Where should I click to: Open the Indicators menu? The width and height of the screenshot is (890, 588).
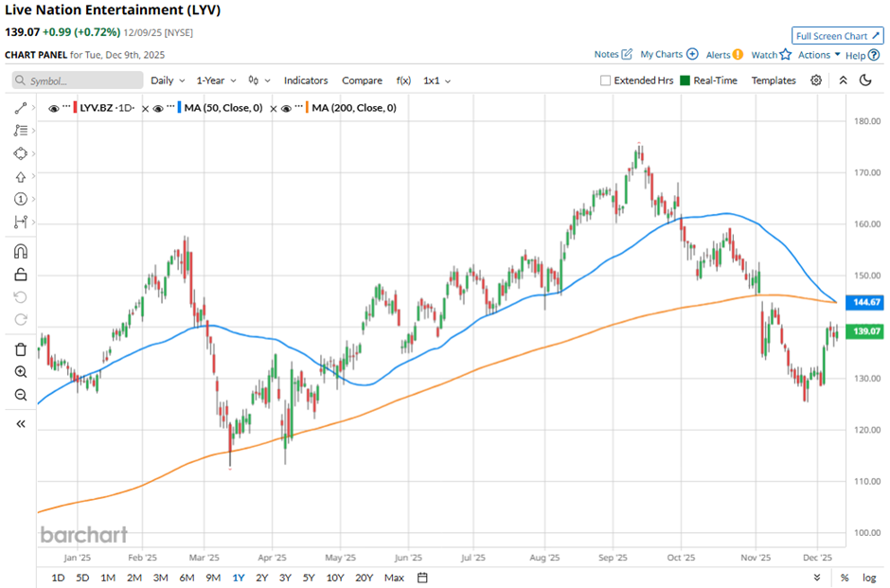pos(306,80)
